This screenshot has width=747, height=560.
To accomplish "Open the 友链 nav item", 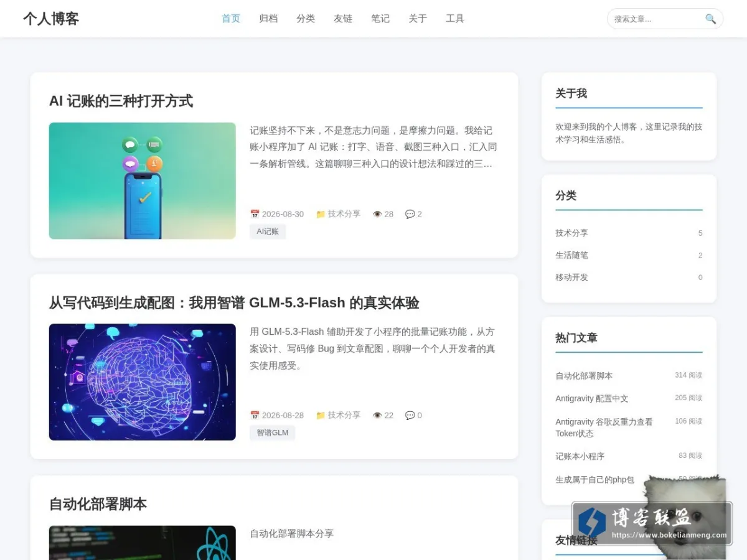I will coord(343,19).
